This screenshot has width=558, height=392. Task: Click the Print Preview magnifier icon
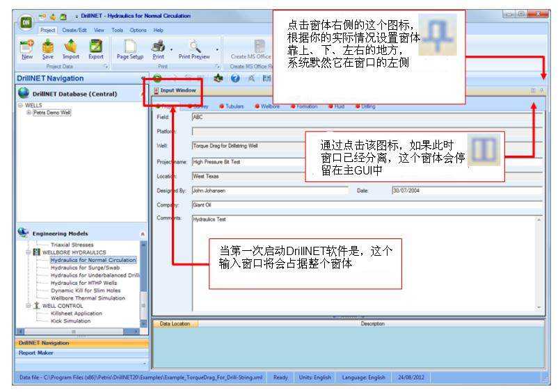click(194, 46)
